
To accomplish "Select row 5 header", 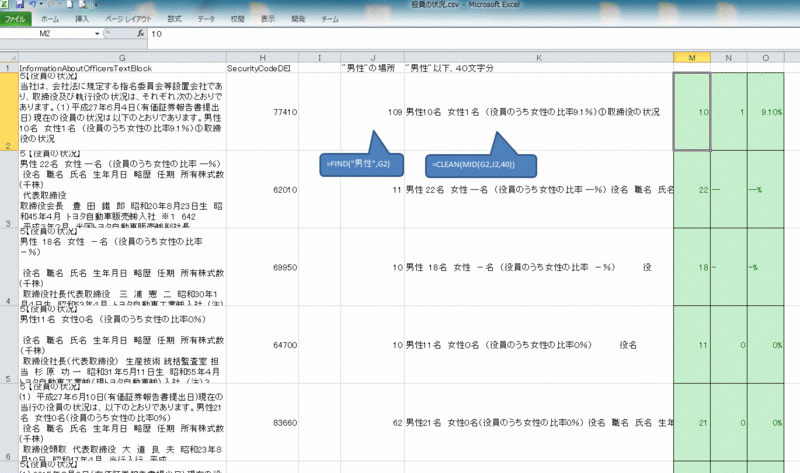I will 9,344.
